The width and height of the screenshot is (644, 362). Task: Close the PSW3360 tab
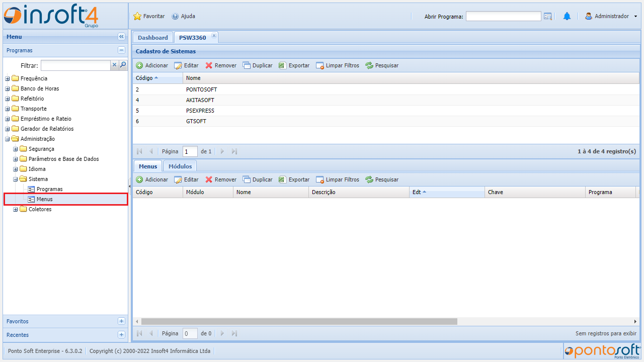point(214,35)
